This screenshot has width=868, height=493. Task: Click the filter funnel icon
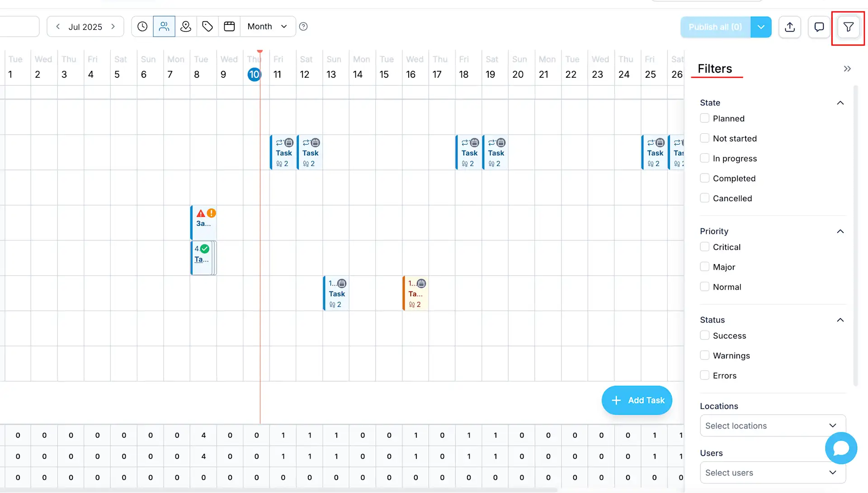(848, 27)
